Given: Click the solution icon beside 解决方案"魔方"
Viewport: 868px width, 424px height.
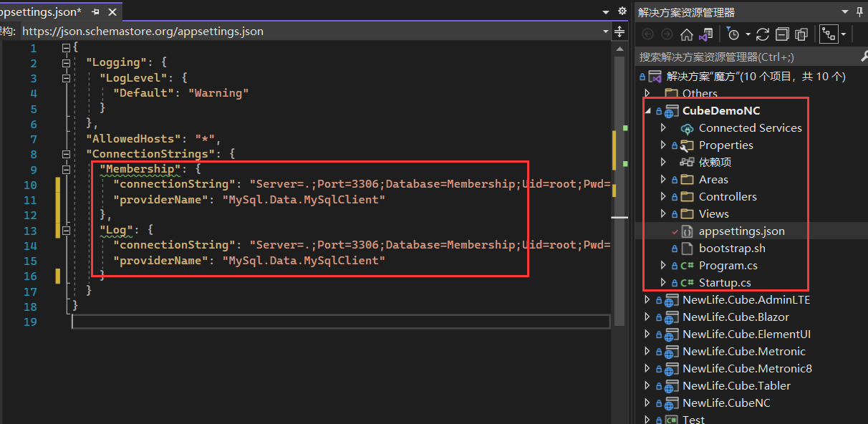Looking at the screenshot, I should coord(655,77).
